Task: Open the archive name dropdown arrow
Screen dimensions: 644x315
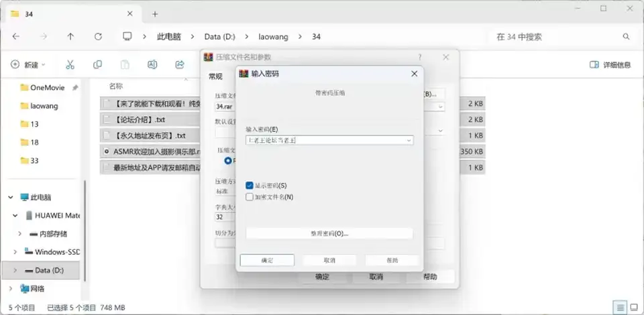Action: [440, 107]
